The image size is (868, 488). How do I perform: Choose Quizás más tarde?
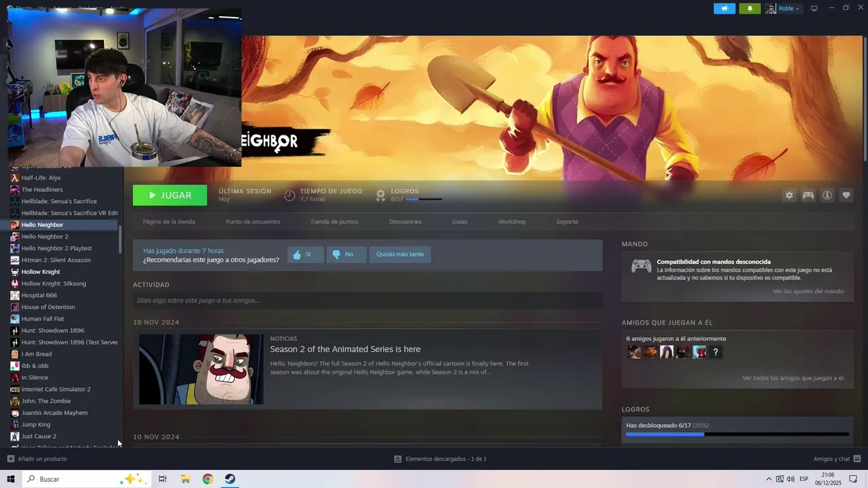click(x=400, y=255)
